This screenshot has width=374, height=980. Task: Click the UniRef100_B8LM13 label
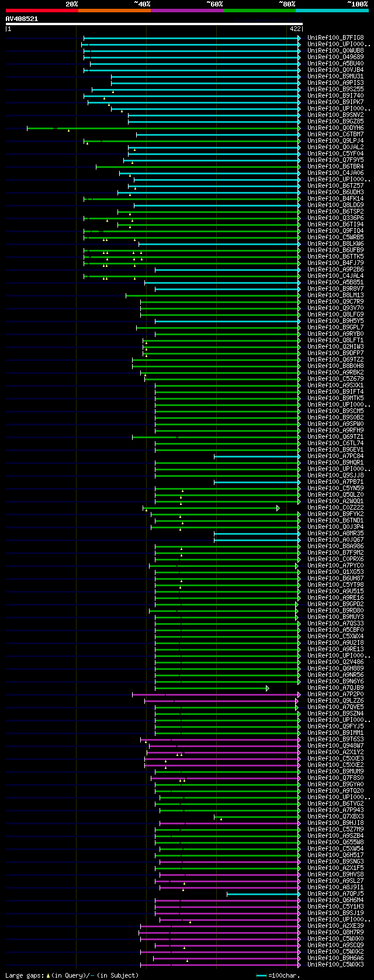pyautogui.click(x=335, y=295)
